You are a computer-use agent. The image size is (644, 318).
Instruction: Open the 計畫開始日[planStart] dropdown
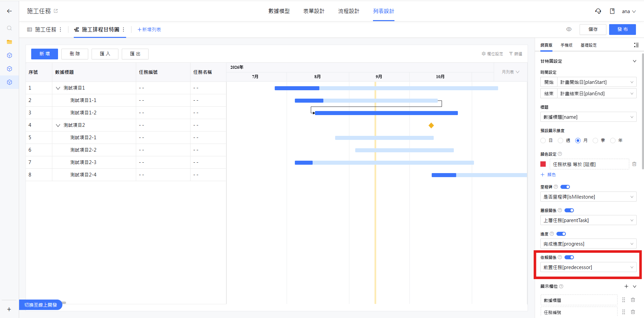click(x=596, y=82)
